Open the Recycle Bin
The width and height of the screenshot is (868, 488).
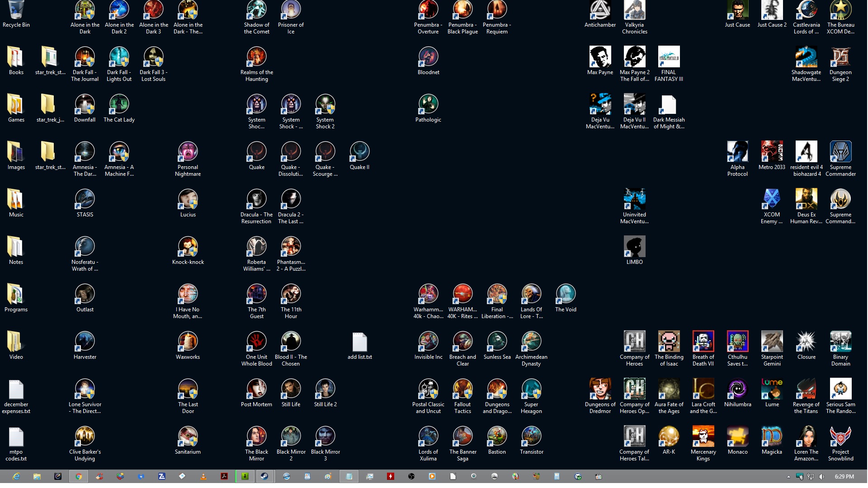16,14
